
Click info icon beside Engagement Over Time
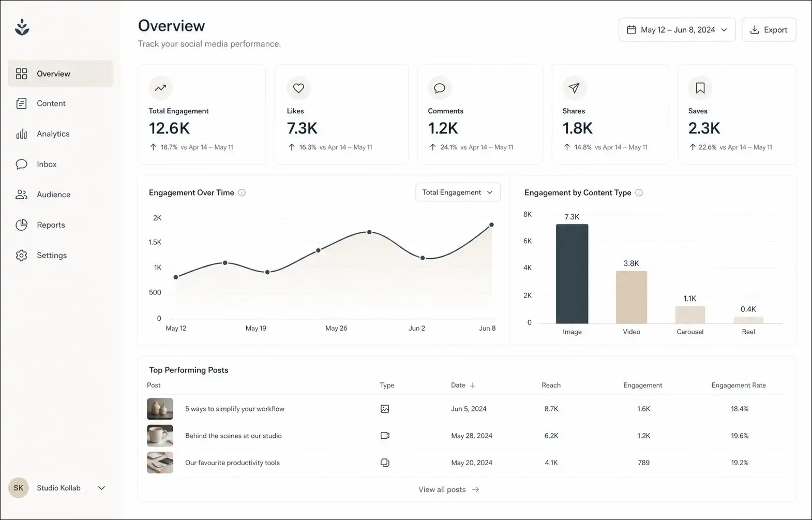[242, 192]
